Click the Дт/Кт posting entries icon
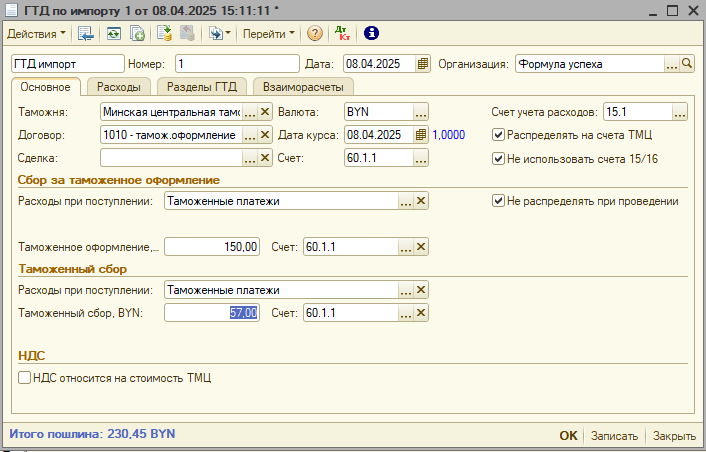The height and width of the screenshot is (452, 706). pos(342,33)
